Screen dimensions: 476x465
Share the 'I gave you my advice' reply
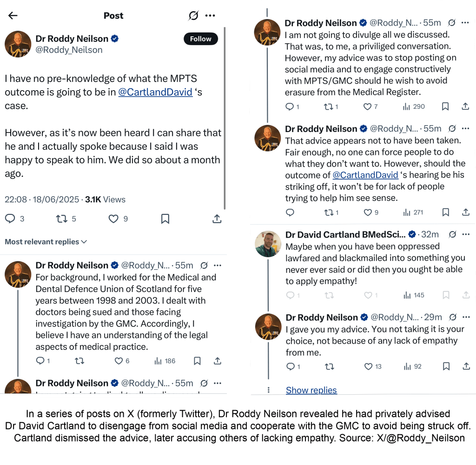point(465,366)
